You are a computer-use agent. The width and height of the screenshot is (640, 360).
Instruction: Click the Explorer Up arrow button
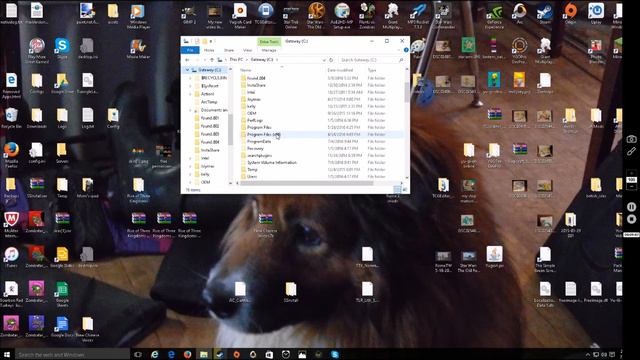[x=212, y=60]
